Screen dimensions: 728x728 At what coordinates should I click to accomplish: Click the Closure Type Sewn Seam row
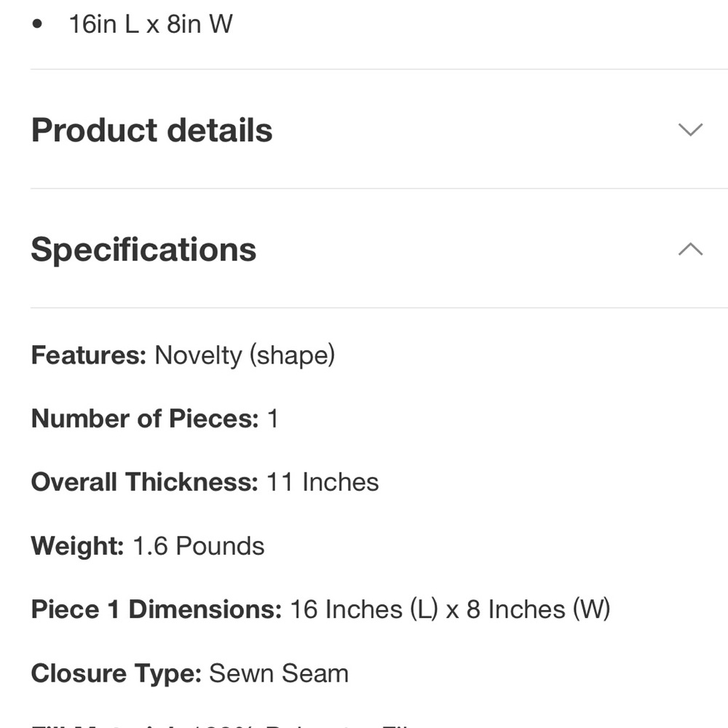click(190, 673)
